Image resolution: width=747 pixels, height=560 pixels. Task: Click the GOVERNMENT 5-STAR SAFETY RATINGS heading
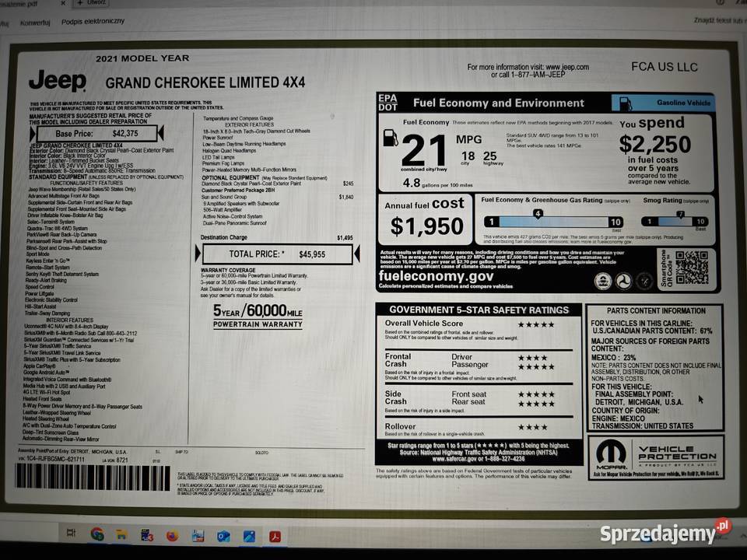coord(479,310)
